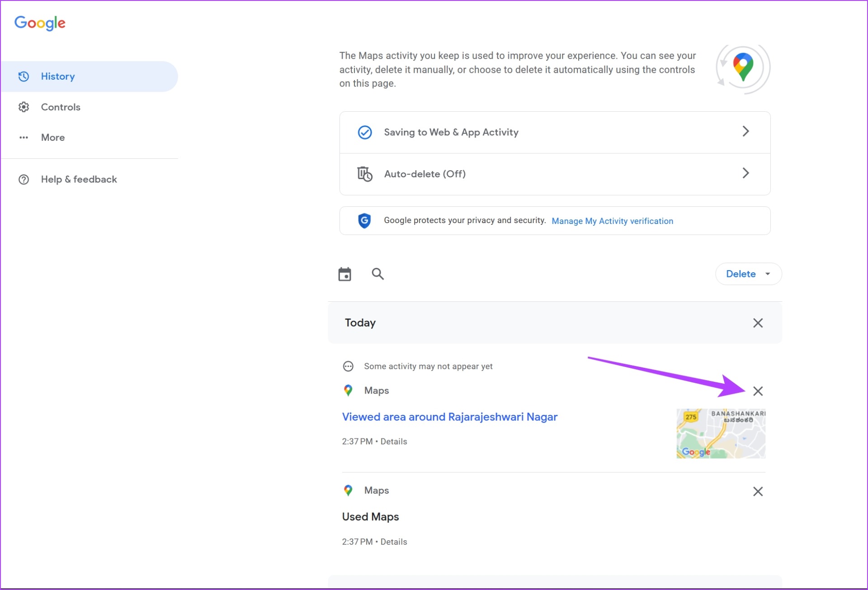
Task: Expand the More sidebar option
Action: 52,138
